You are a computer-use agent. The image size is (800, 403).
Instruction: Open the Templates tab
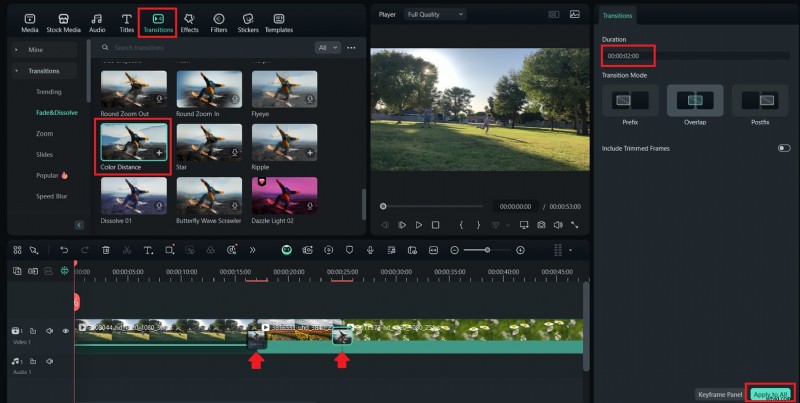[279, 23]
